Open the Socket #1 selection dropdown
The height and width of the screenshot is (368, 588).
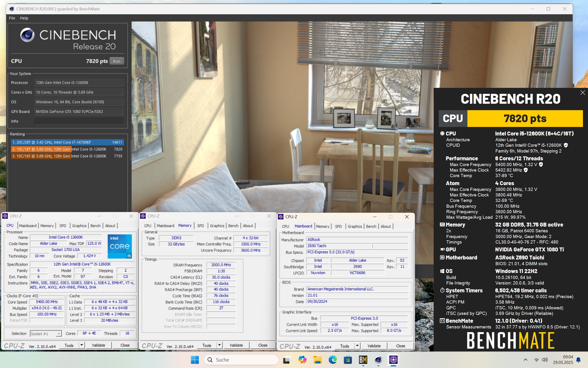tap(46, 334)
